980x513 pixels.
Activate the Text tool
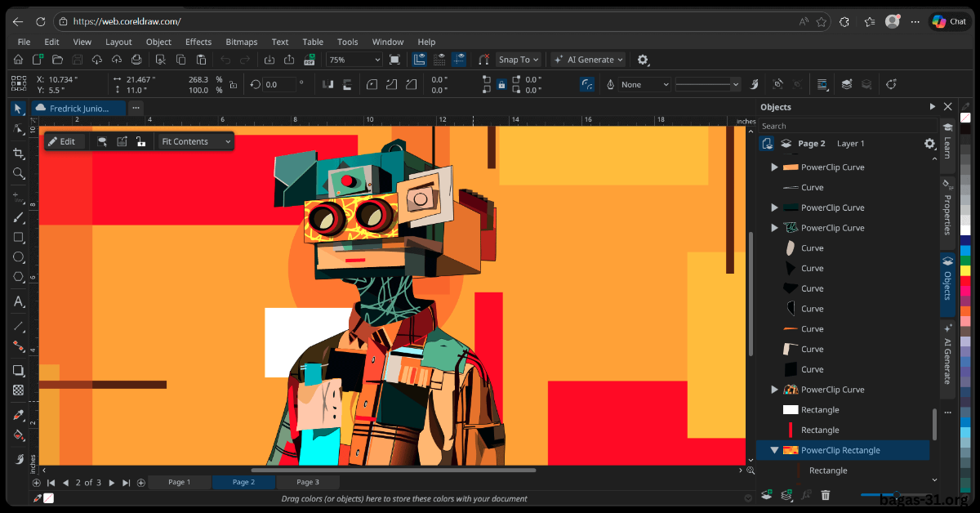pos(18,301)
